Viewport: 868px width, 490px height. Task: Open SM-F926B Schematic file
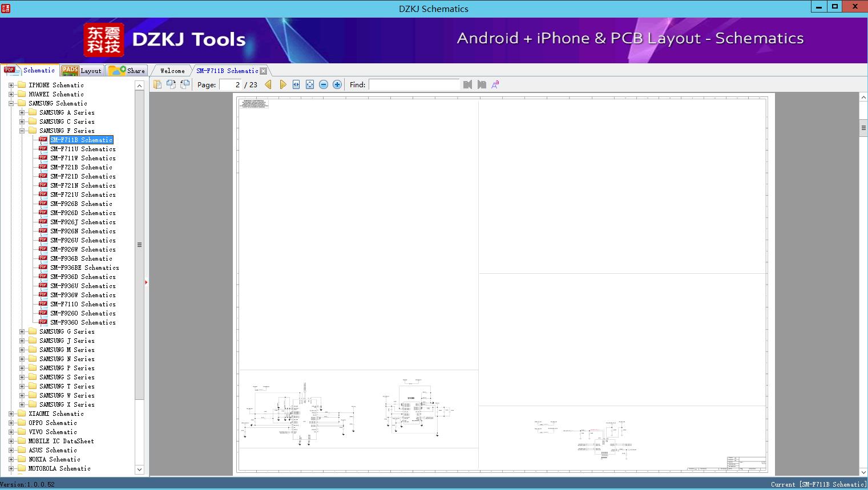[x=81, y=204]
